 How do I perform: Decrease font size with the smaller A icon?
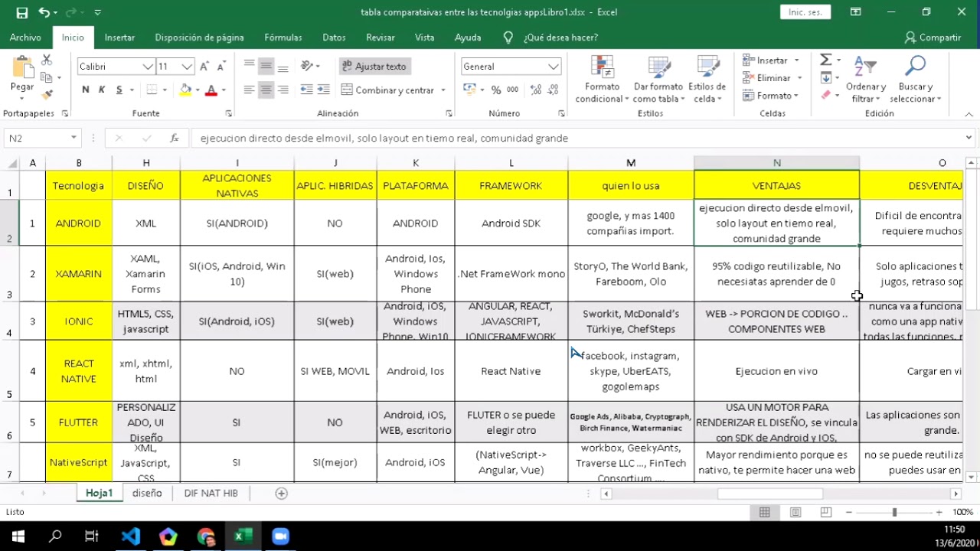(220, 67)
